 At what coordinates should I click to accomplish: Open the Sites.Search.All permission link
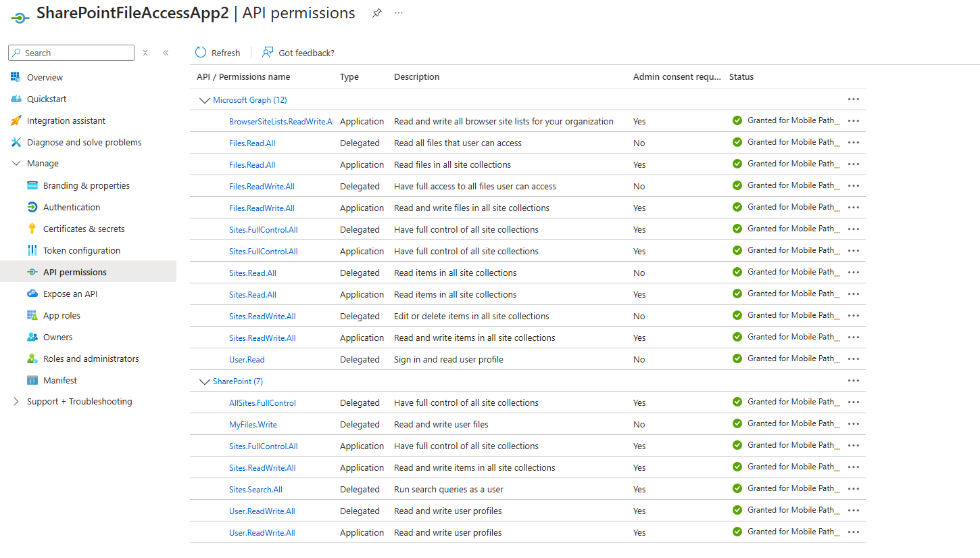255,490
